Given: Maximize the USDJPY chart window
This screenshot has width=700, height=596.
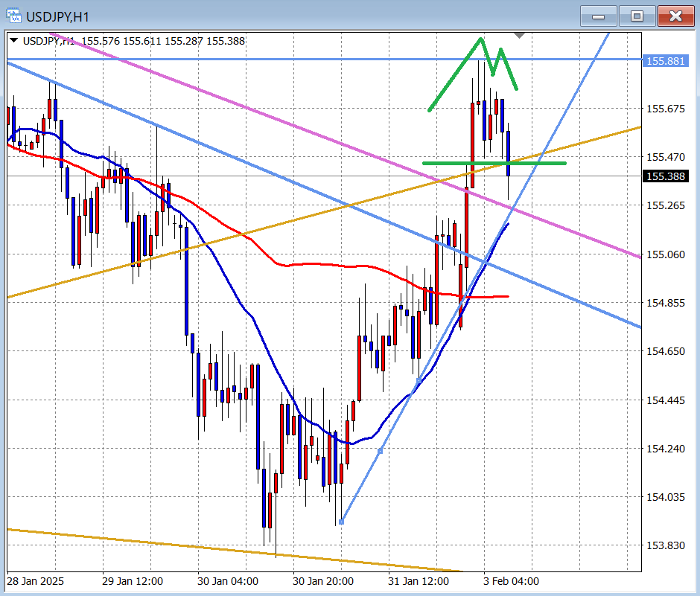Looking at the screenshot, I should [x=637, y=16].
